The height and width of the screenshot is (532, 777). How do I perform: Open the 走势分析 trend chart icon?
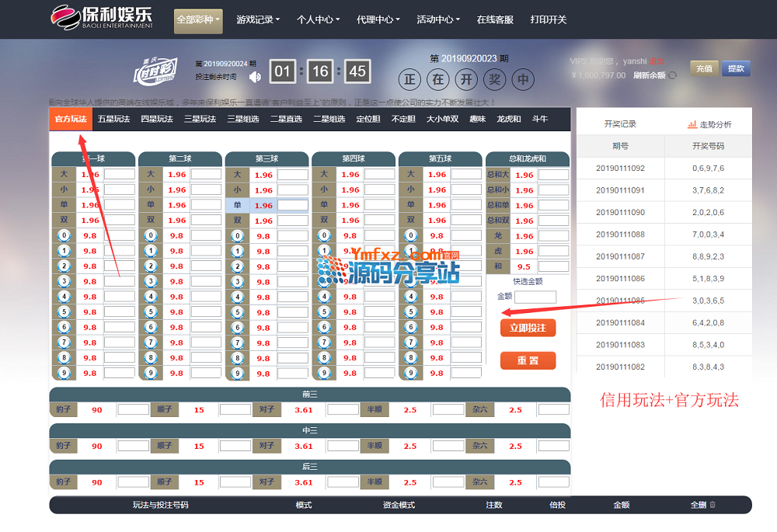point(692,124)
